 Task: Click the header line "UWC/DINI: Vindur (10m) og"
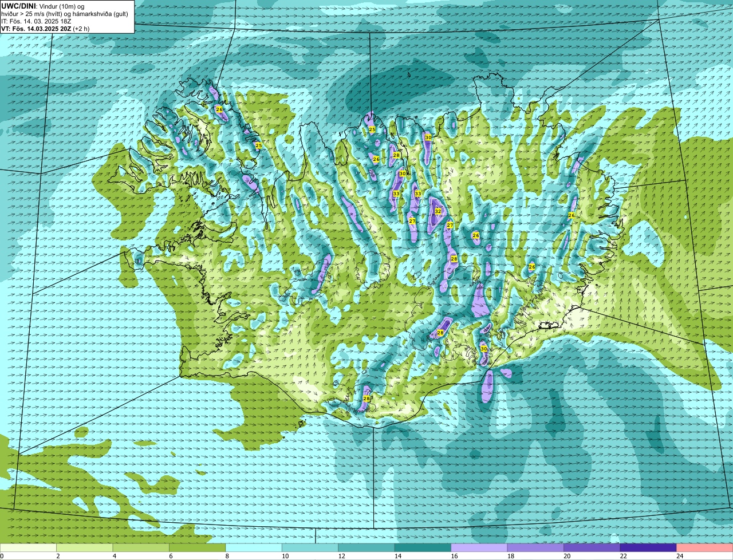(x=43, y=6)
